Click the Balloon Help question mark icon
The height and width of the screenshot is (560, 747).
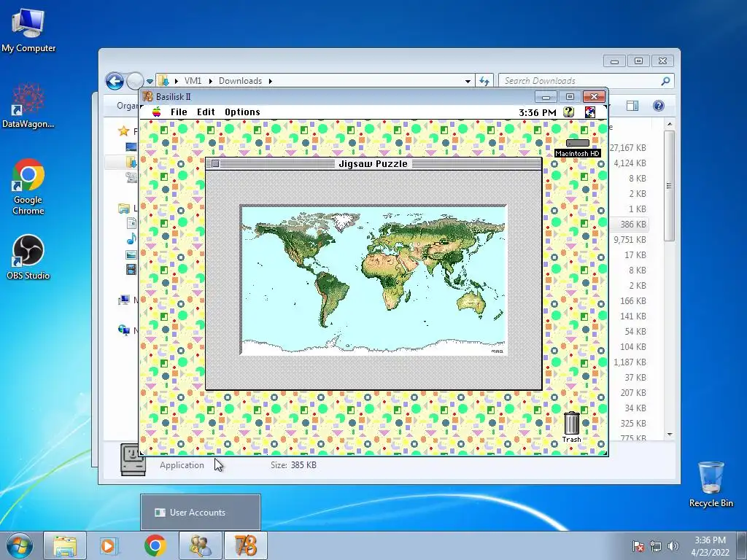click(568, 112)
